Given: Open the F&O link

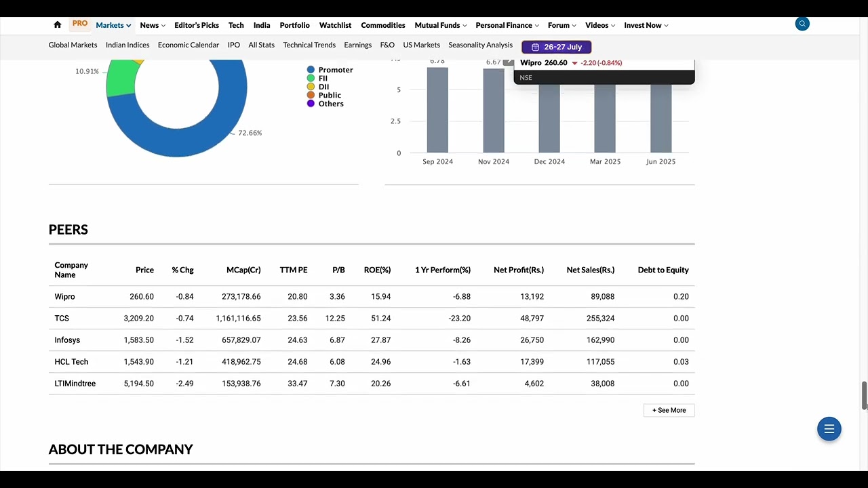Looking at the screenshot, I should pos(387,45).
